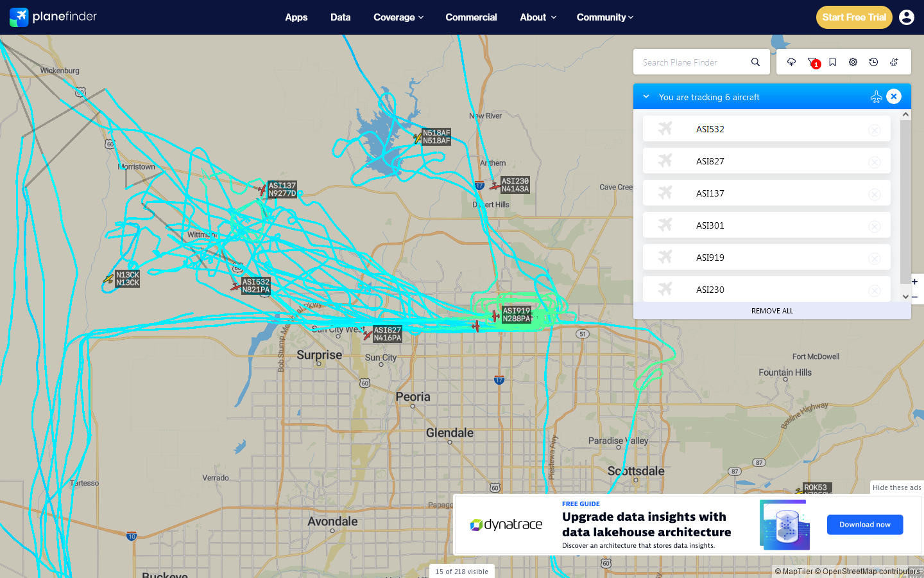924x578 pixels.
Task: Click Download now in the Dynatrace ad
Action: (865, 525)
